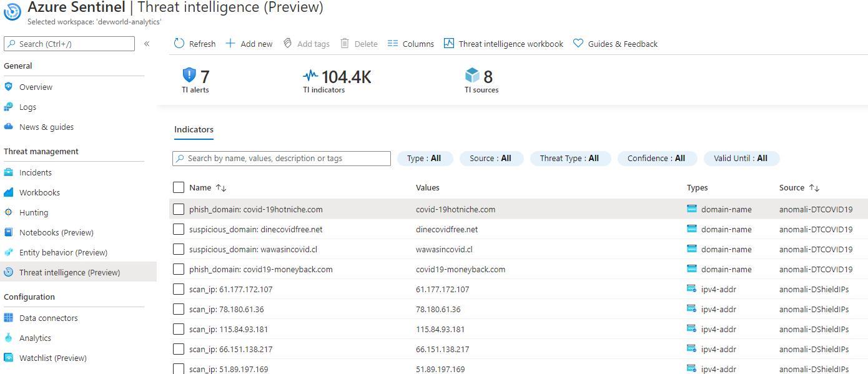Check the box for phish_domain: covid19-moneyback.com
Screen dimensions: 868x374
point(179,269)
